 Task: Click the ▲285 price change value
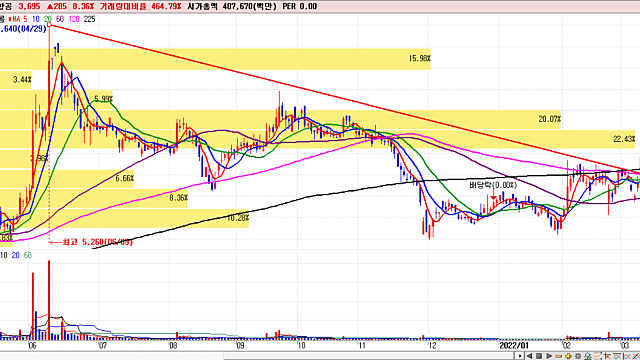tap(56, 6)
